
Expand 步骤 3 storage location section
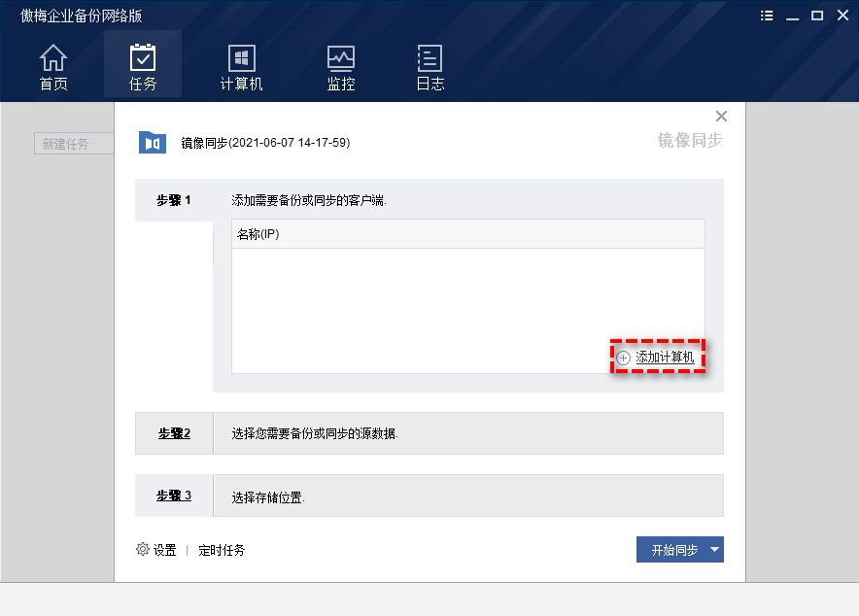click(x=174, y=496)
